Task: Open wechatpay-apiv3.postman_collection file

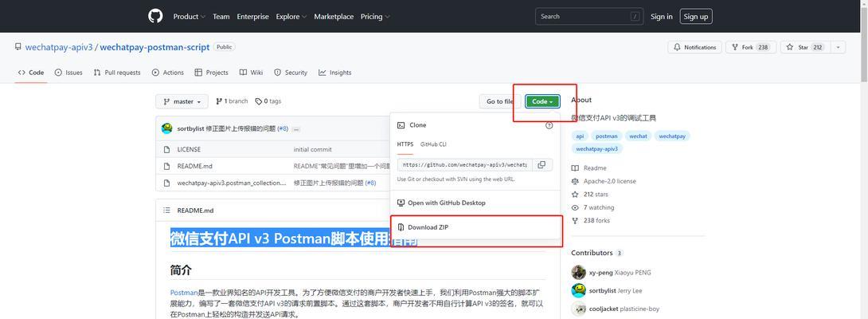Action: pyautogui.click(x=232, y=183)
